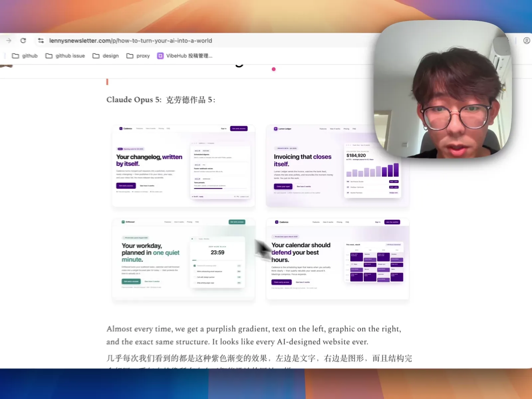This screenshot has width=532, height=399.
Task: Open the design bookmark folder
Action: (x=106, y=56)
